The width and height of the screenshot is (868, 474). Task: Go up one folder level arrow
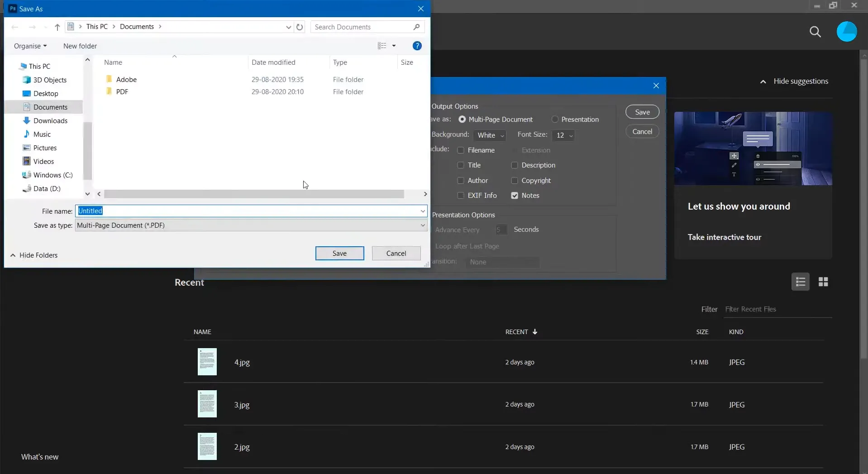pyautogui.click(x=57, y=27)
